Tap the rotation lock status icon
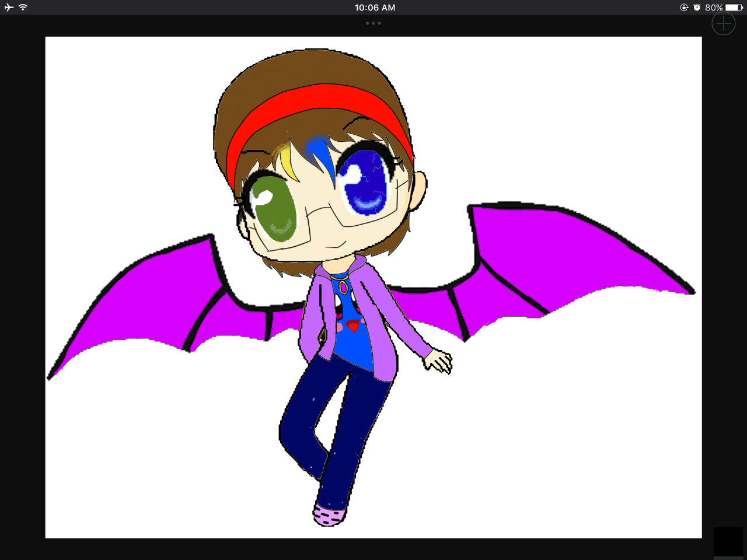 (x=684, y=8)
